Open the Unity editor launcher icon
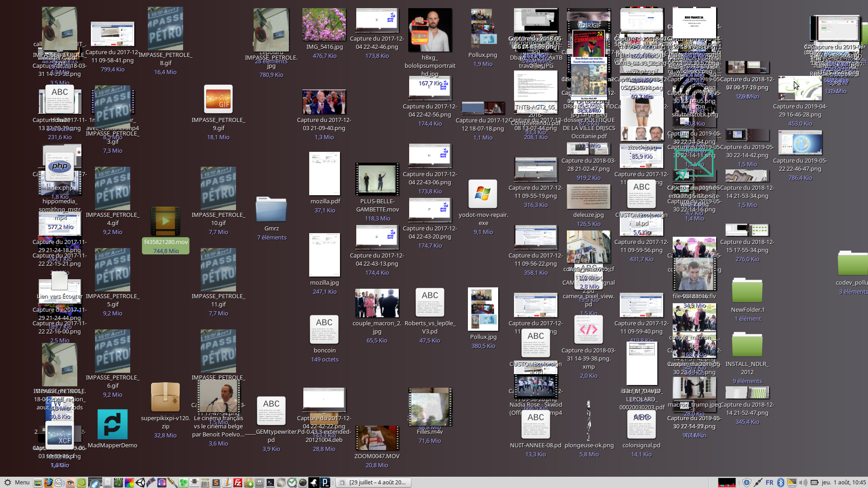The height and width of the screenshot is (488, 868). (x=140, y=483)
